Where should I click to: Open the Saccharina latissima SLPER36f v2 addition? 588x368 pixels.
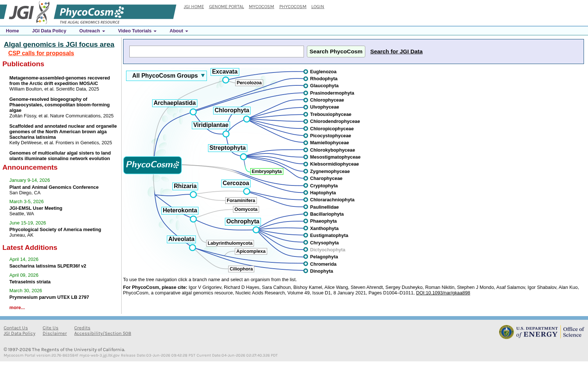pyautogui.click(x=48, y=266)
